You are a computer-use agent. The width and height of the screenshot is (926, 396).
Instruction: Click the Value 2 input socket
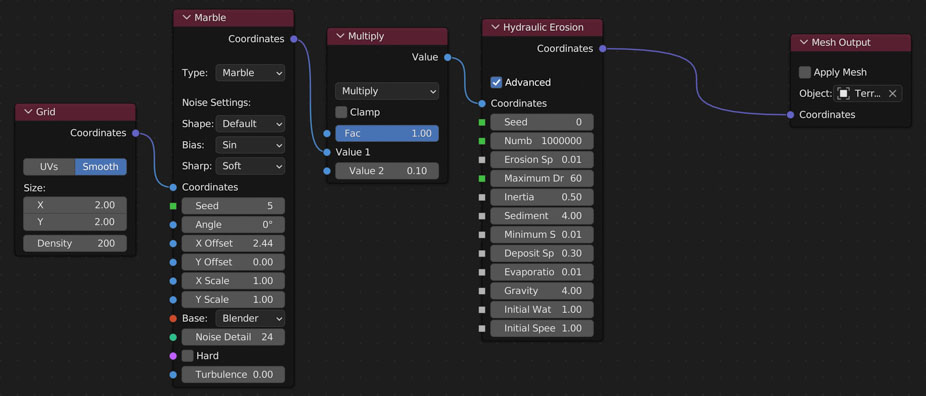pos(327,171)
